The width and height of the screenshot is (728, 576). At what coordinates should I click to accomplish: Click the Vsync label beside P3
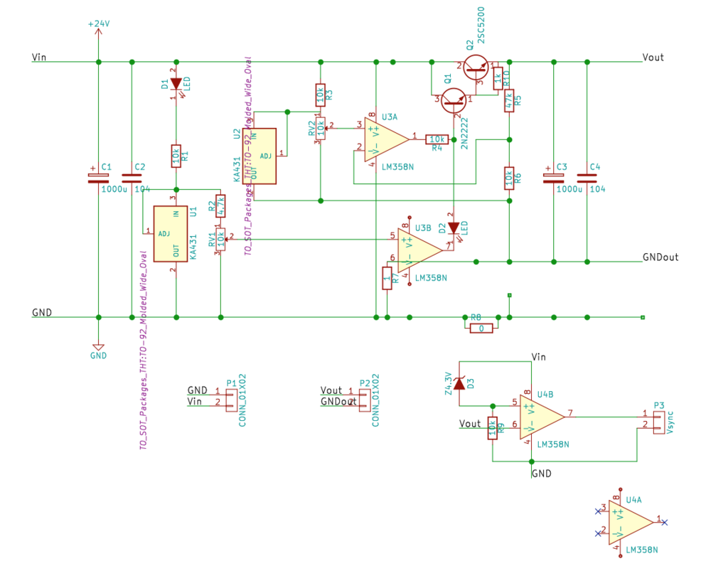coord(670,422)
